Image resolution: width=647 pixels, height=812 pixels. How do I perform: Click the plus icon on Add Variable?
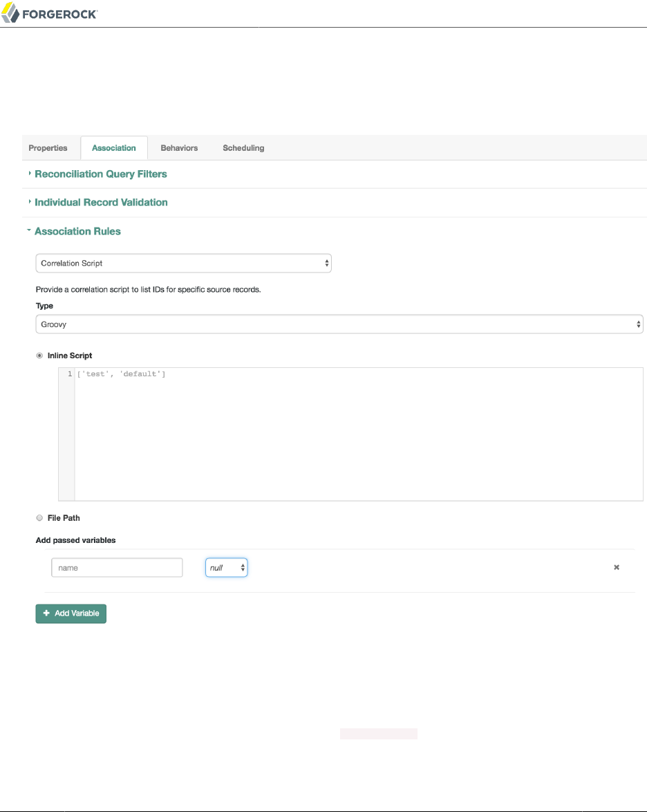[46, 613]
